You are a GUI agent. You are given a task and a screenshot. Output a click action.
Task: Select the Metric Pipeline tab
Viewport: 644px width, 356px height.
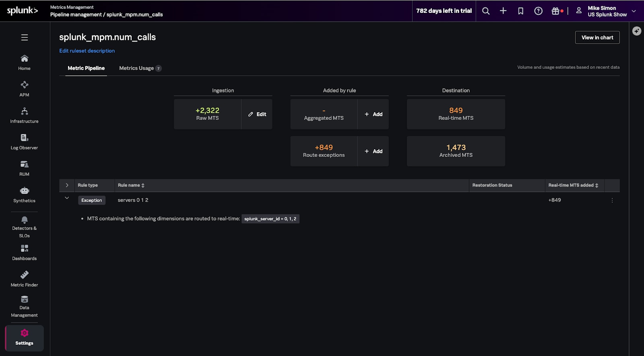coord(86,68)
